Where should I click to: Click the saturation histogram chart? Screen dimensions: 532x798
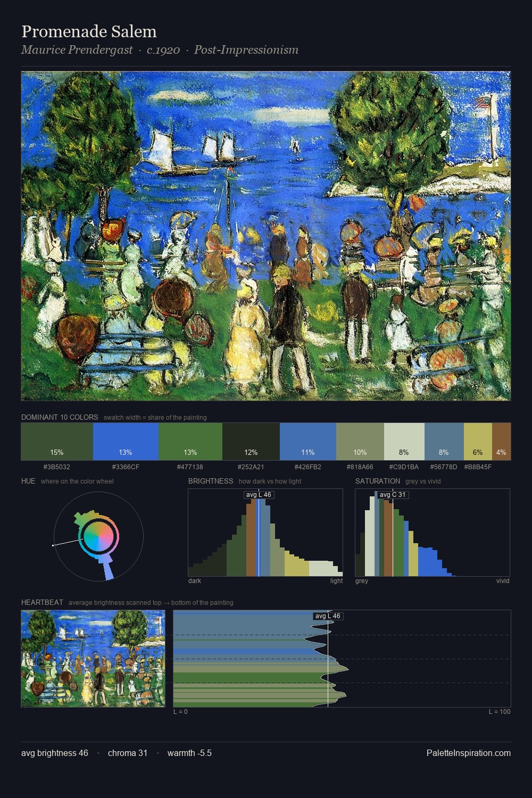pos(433,533)
